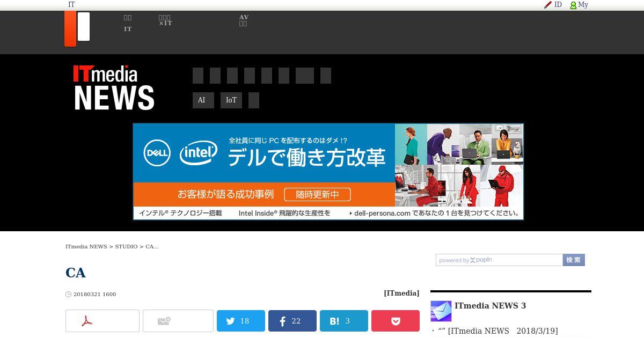Save article with the red Pocket button
Viewport: 644px width, 338px height.
coord(396,321)
